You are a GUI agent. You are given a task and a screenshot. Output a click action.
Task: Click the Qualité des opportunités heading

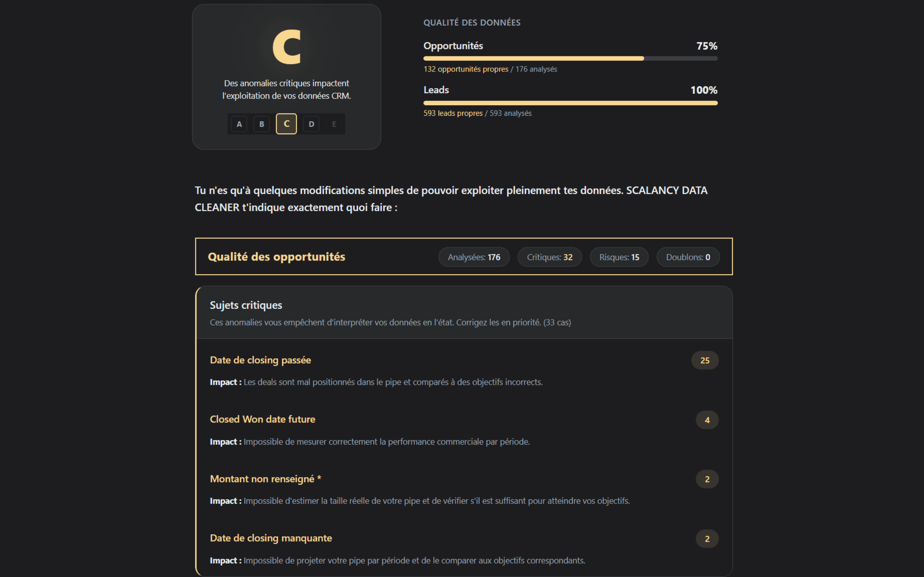click(277, 257)
